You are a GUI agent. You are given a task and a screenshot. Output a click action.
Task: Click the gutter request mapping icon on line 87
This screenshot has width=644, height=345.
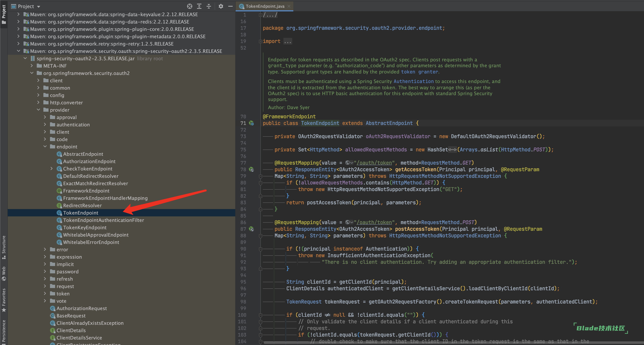(251, 229)
